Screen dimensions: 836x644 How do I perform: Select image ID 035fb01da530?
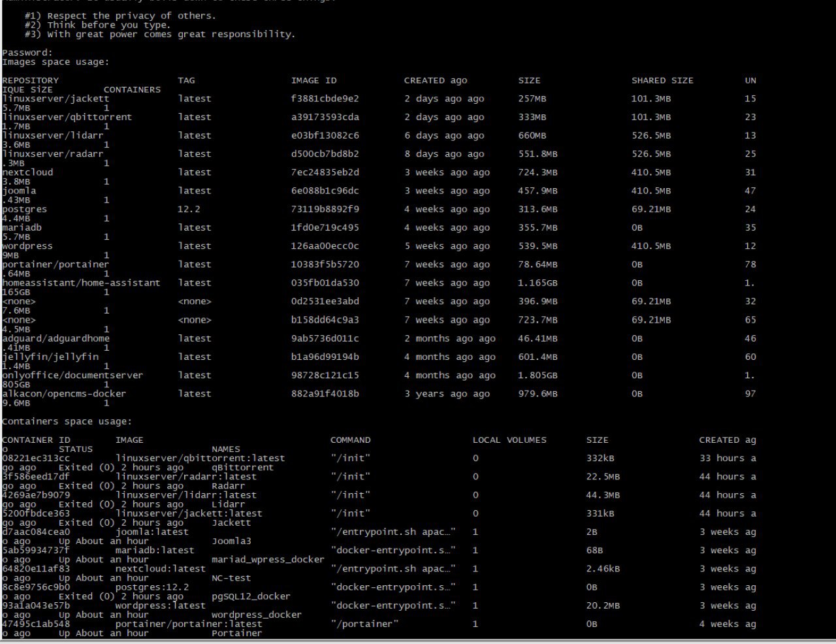click(325, 283)
